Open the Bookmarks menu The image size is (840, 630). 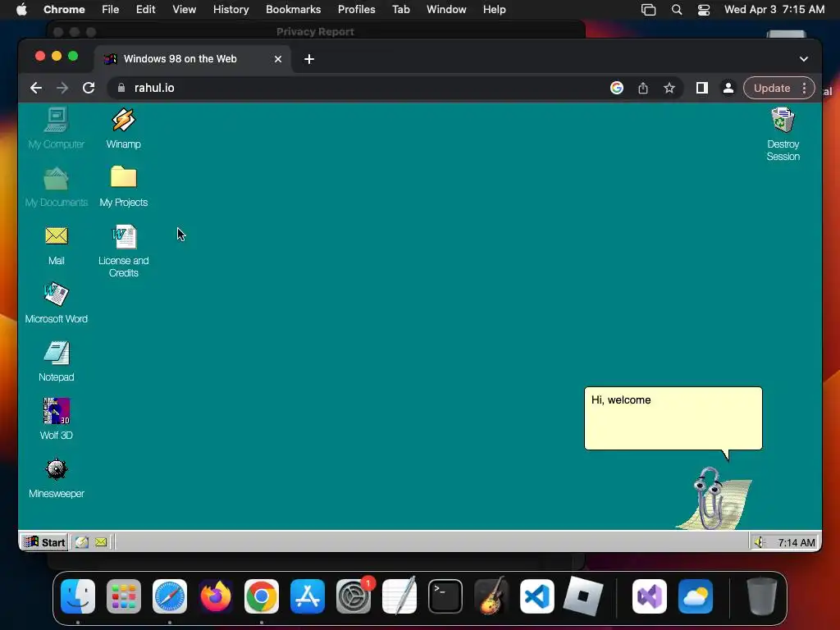tap(293, 10)
